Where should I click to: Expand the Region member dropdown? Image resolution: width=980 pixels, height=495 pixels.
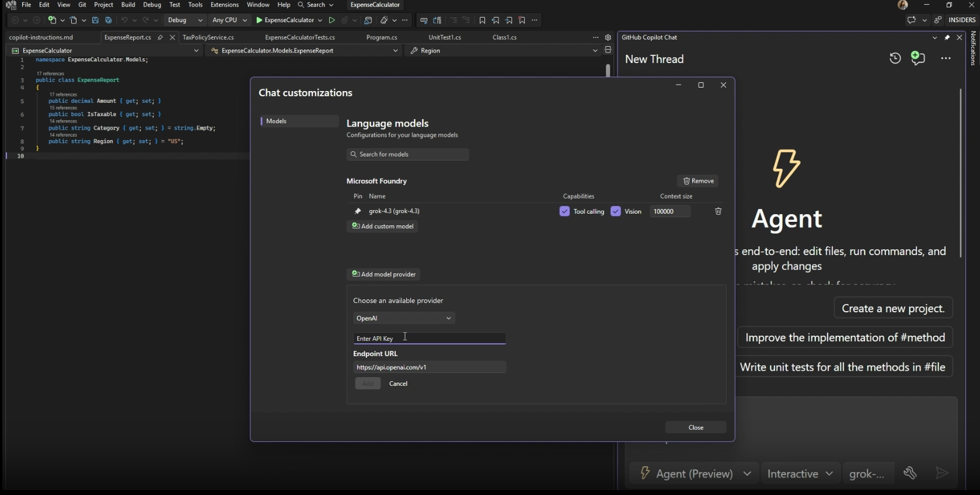(503, 51)
